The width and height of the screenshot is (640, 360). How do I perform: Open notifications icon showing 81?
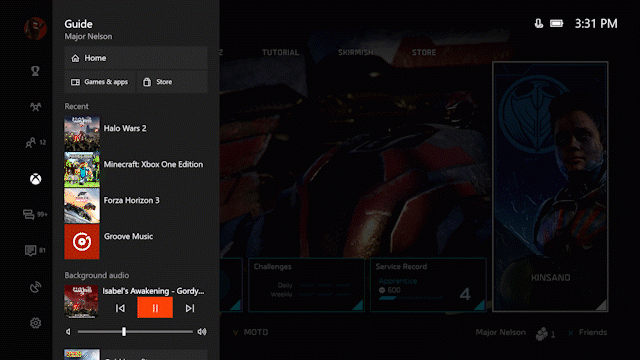(35, 250)
